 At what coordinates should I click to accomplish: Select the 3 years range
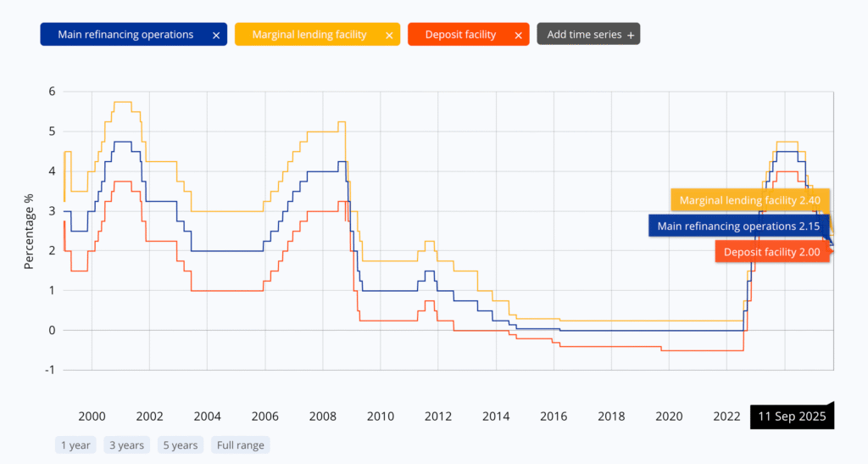125,444
